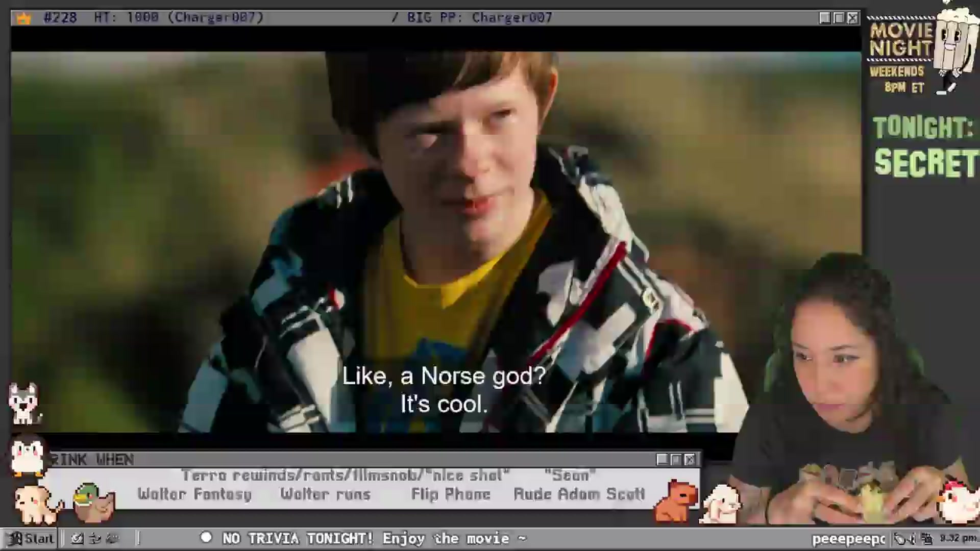Screen dimensions: 980x551
Task: Click the 'peeepeepo' text on the taskbar
Action: pyautogui.click(x=849, y=539)
